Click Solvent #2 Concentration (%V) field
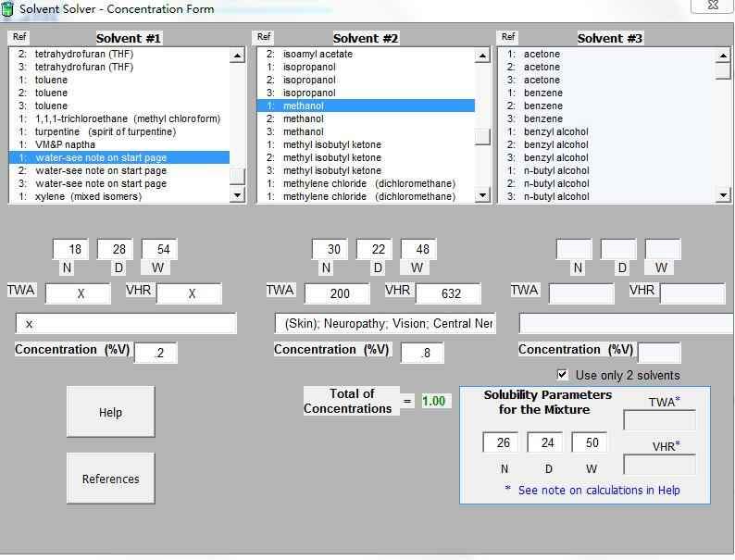The image size is (735, 560). point(421,353)
